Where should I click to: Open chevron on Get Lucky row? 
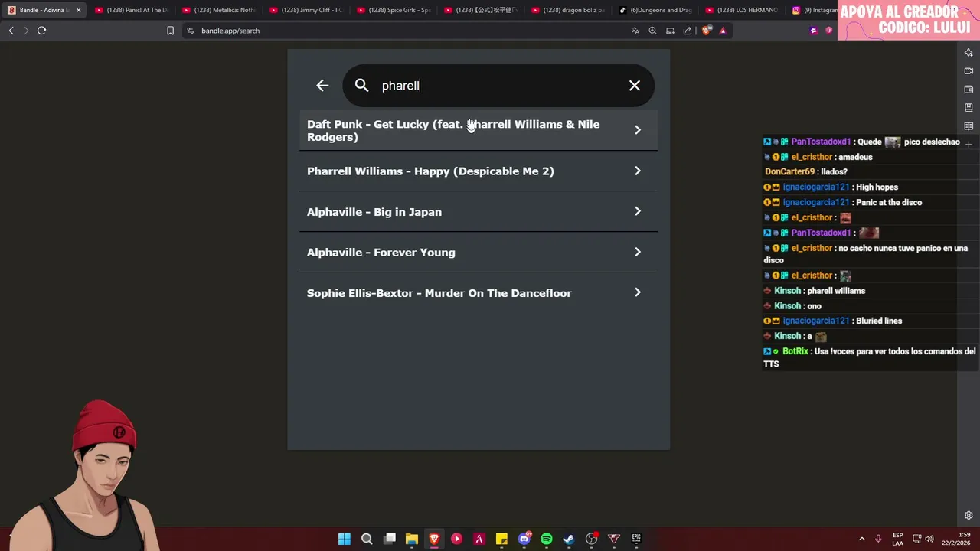(x=637, y=130)
